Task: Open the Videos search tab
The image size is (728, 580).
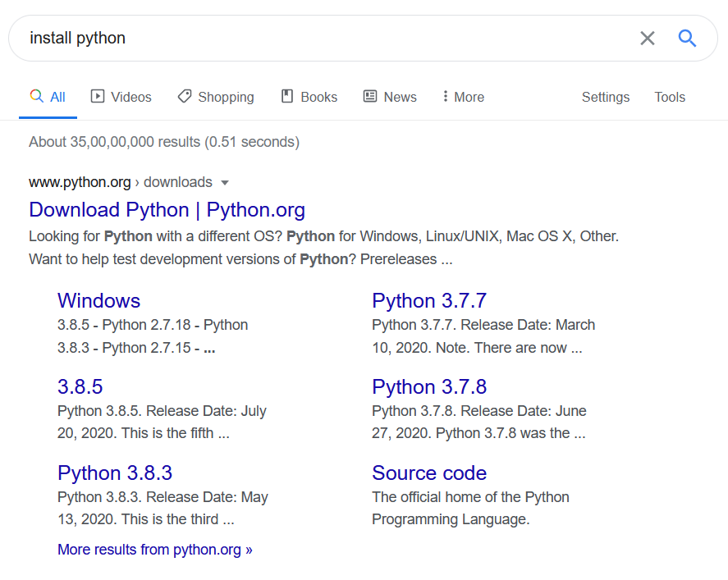Action: (121, 97)
